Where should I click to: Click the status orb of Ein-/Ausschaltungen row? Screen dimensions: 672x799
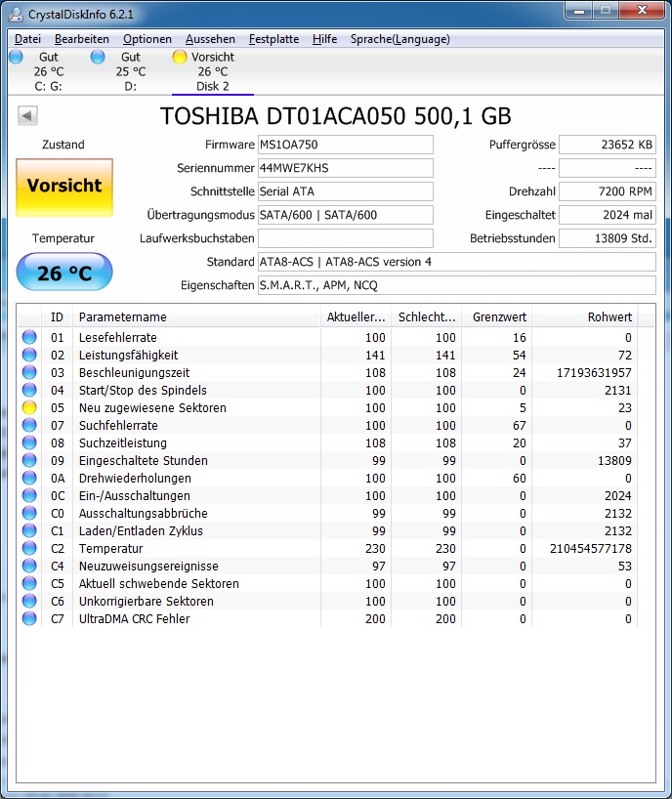pos(29,495)
